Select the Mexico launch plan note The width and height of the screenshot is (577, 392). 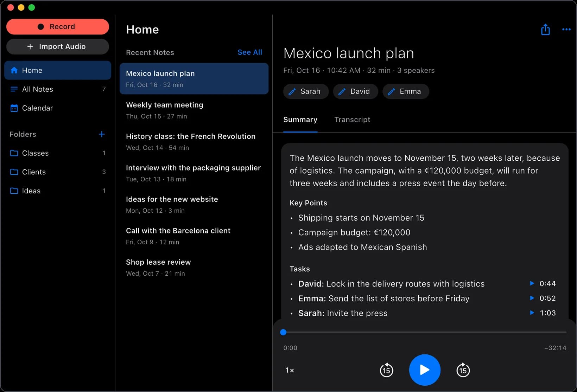[x=194, y=79]
